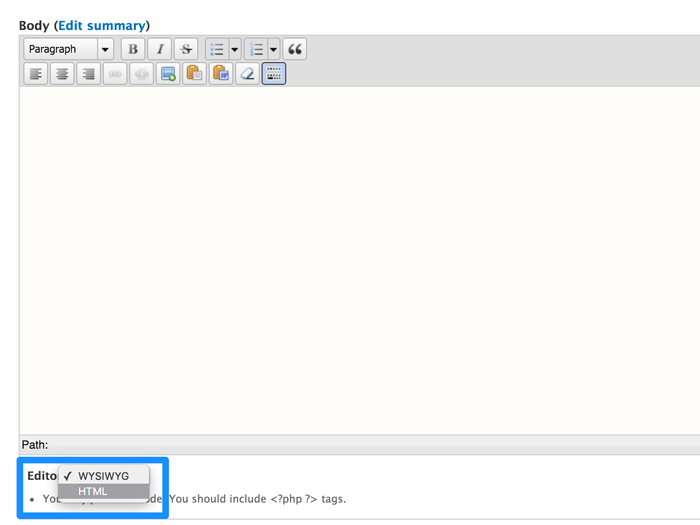
Task: Apply strikethrough formatting
Action: pos(186,49)
